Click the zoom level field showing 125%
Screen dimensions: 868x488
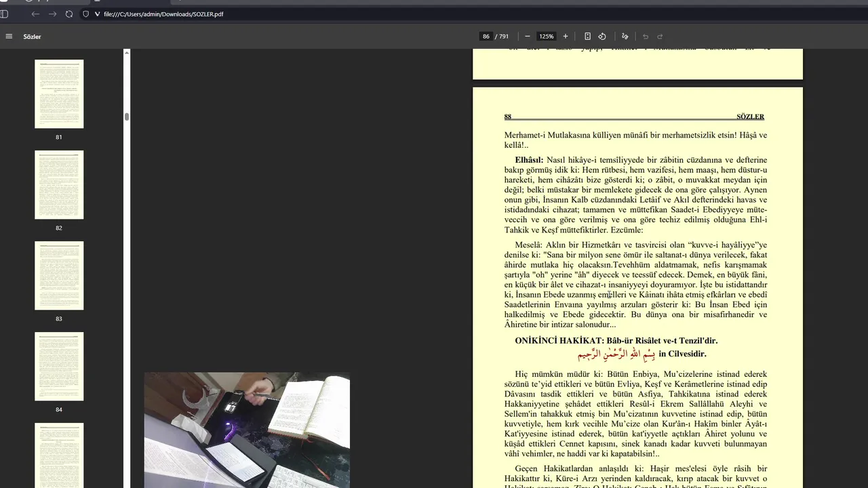click(x=547, y=37)
